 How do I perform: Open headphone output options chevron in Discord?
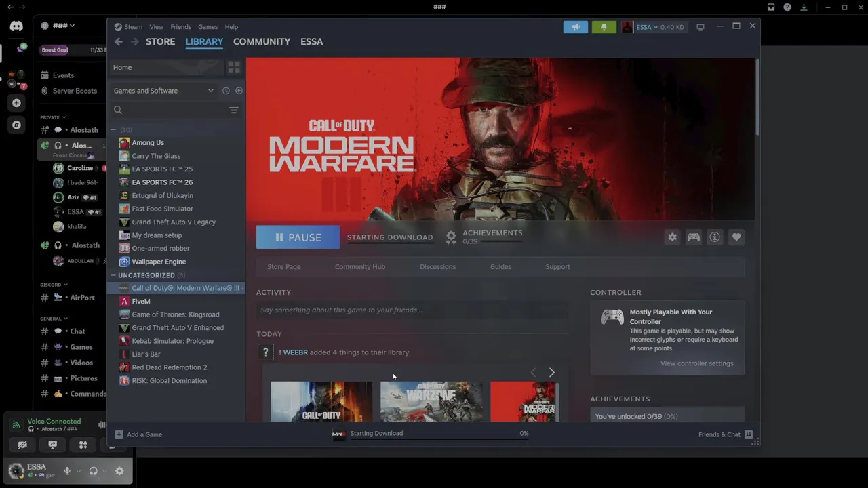pos(104,471)
